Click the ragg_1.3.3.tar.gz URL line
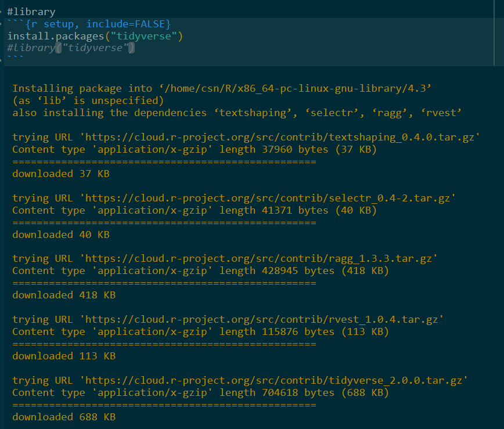Viewport: 504px width, 429px height. tap(225, 259)
